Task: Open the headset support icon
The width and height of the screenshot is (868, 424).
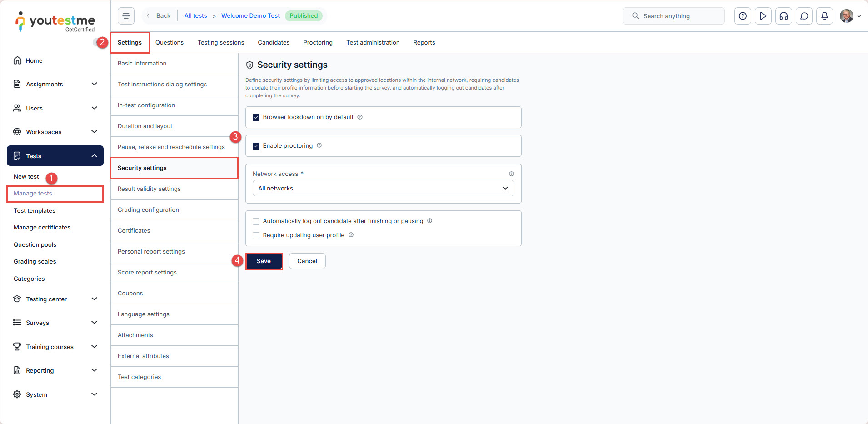Action: [783, 16]
